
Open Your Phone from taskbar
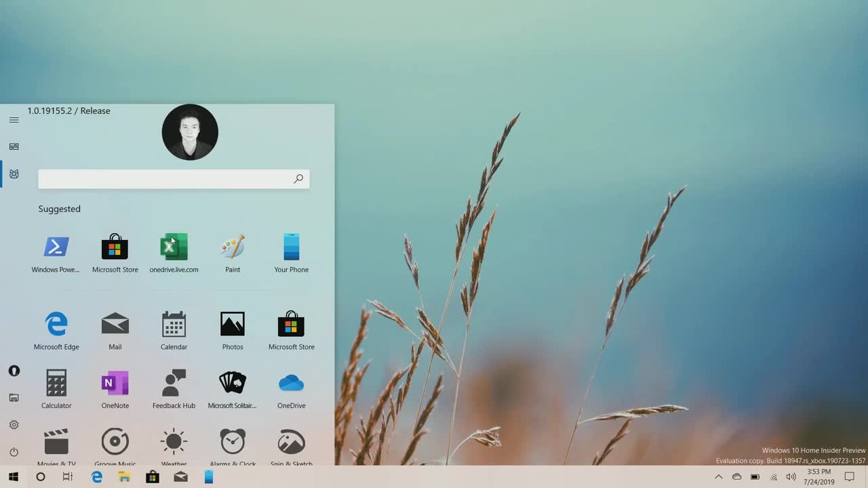click(209, 477)
